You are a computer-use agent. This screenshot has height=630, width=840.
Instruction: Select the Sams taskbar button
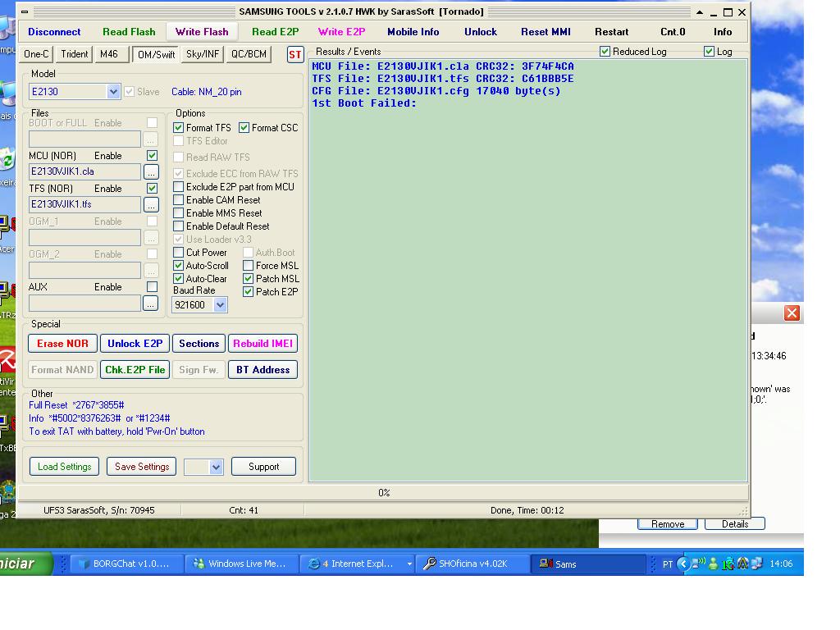click(587, 564)
